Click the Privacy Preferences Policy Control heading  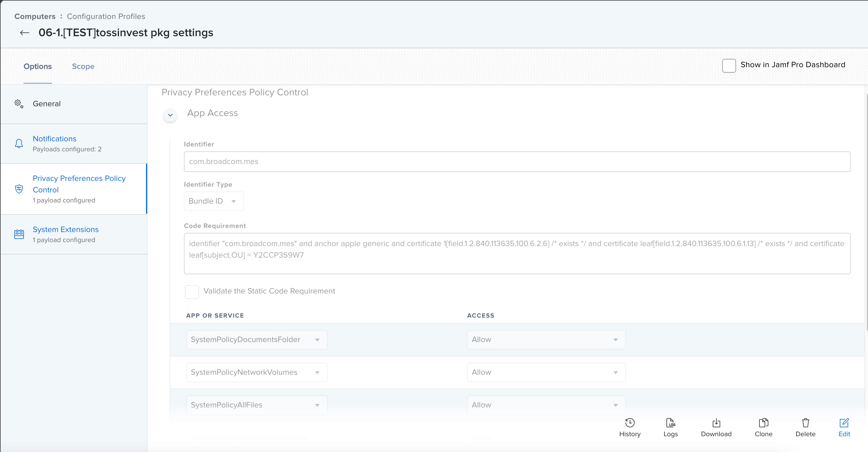(x=235, y=92)
